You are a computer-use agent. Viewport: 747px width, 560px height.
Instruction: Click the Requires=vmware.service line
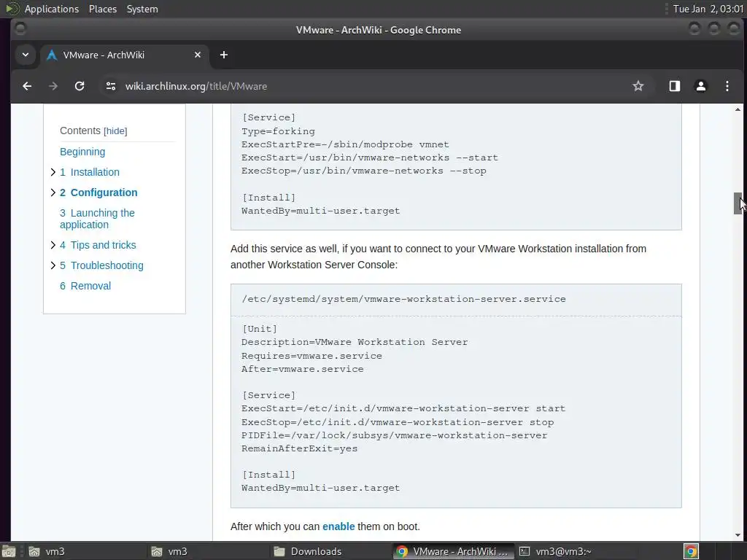tap(311, 356)
